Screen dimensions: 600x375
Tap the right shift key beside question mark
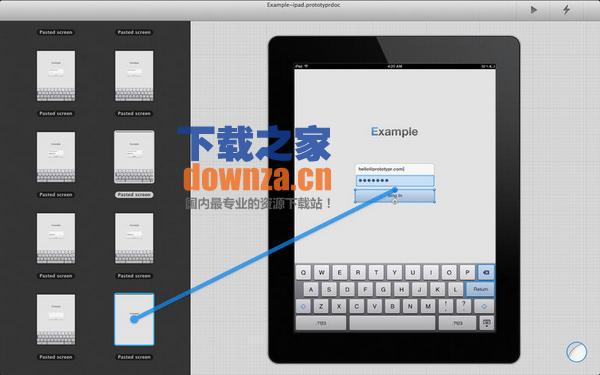pyautogui.click(x=484, y=306)
